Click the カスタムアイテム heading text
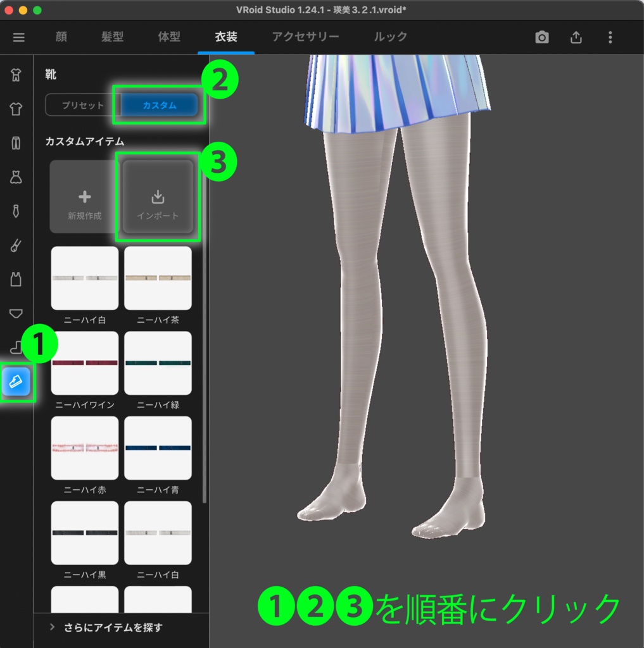This screenshot has width=644, height=648. [84, 141]
